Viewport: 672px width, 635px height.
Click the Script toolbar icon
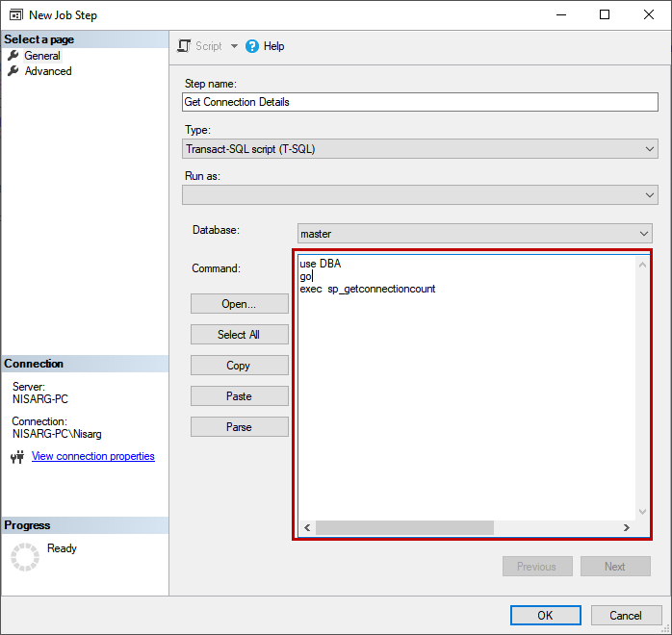[184, 46]
